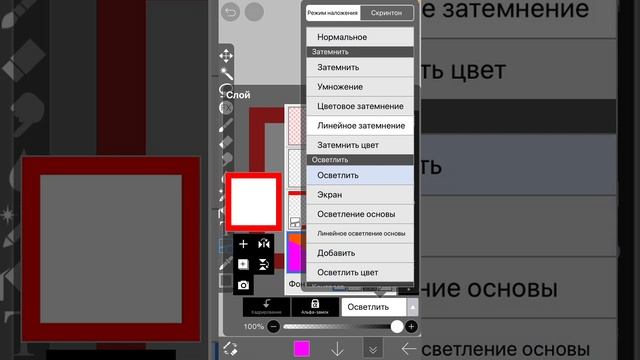
Task: Open the FX filter tool
Action: click(226, 108)
